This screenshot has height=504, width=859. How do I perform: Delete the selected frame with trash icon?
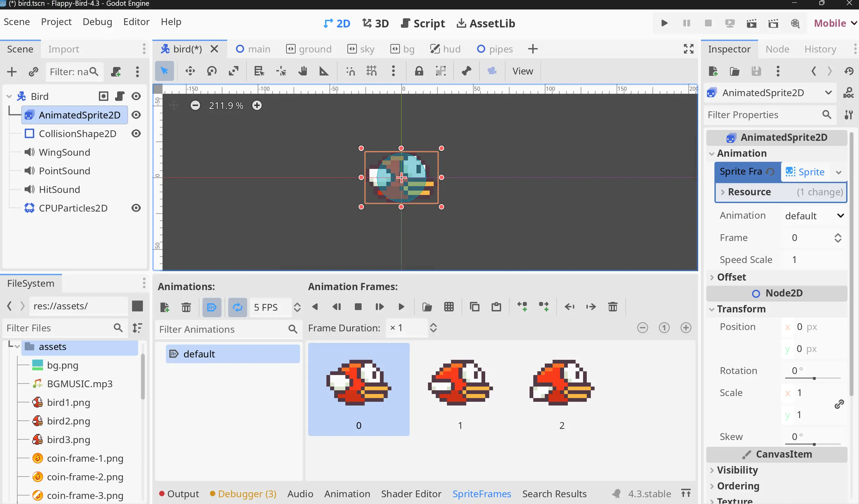(x=613, y=307)
